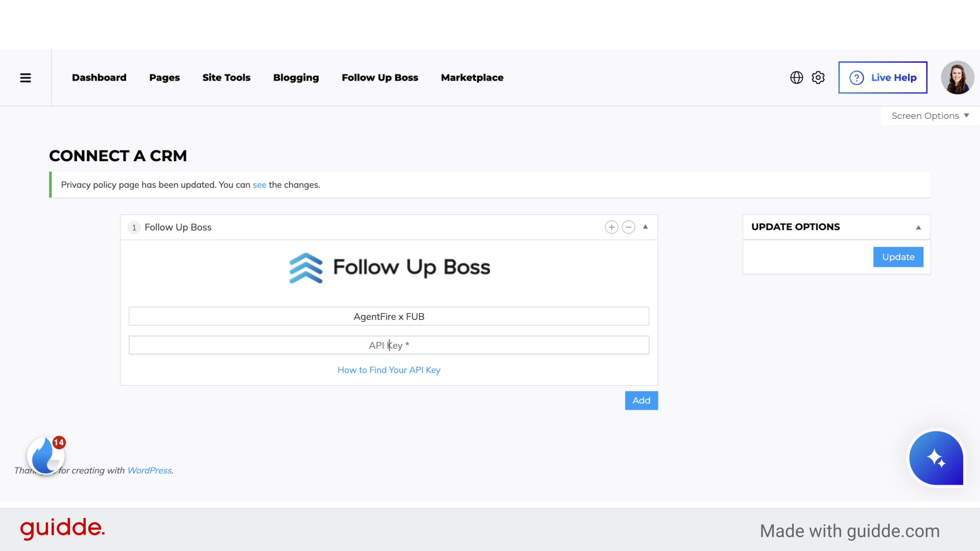Click the globe language icon
Screen dimensions: 980x551
point(796,78)
